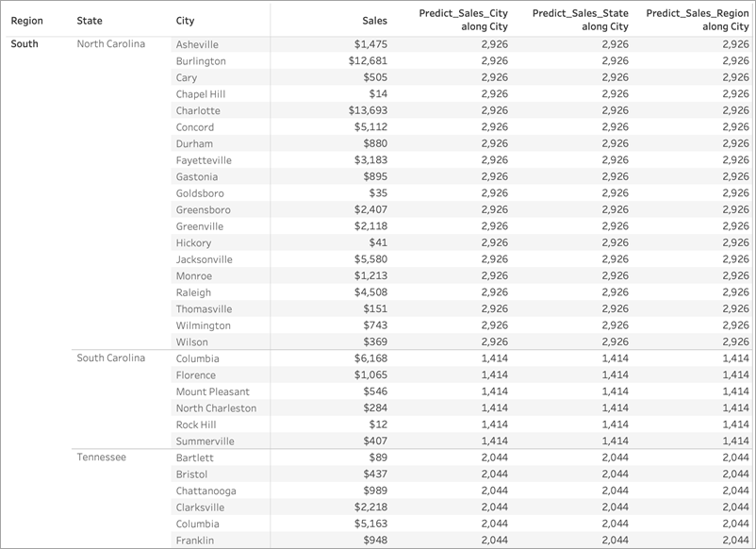Select the South Carolina state label

(x=111, y=358)
